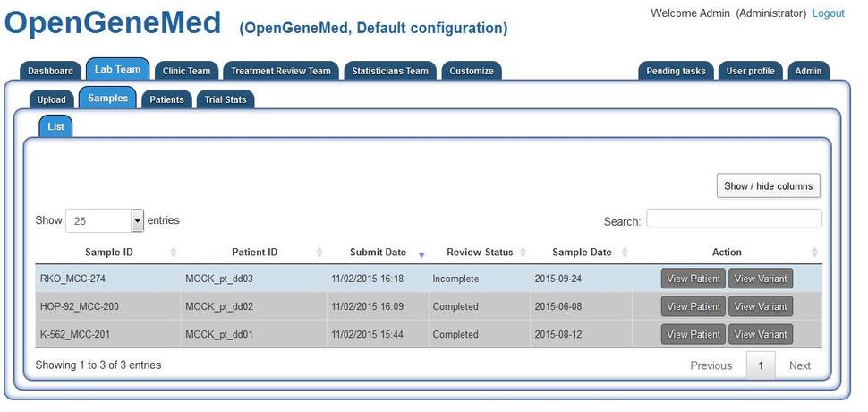Click into the Search input field
The width and height of the screenshot is (868, 412).
coord(734,219)
